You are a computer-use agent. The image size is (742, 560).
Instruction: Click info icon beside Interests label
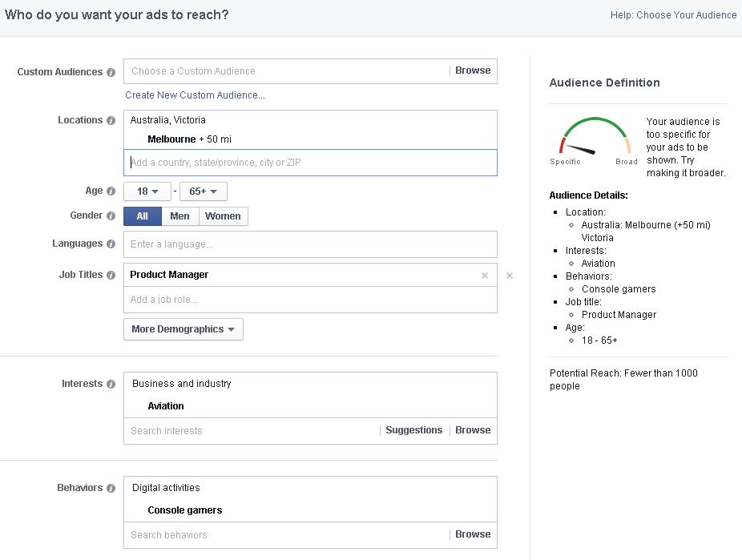pos(111,384)
